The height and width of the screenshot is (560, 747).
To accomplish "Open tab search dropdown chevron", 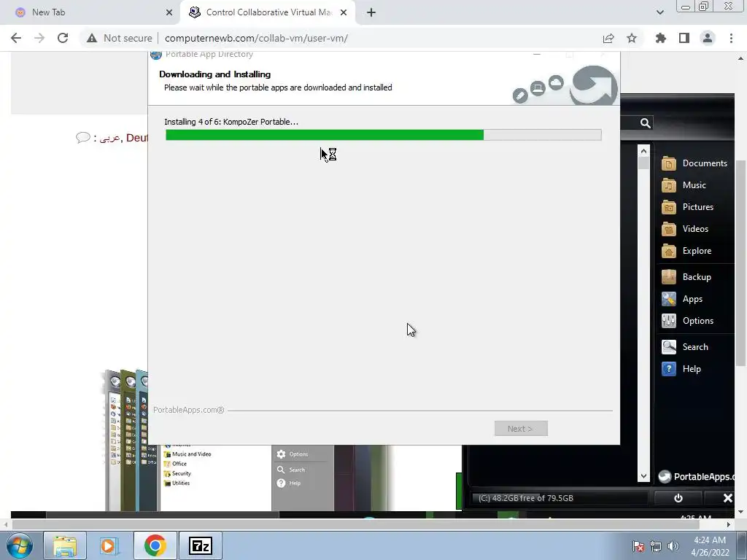I will pyautogui.click(x=659, y=12).
